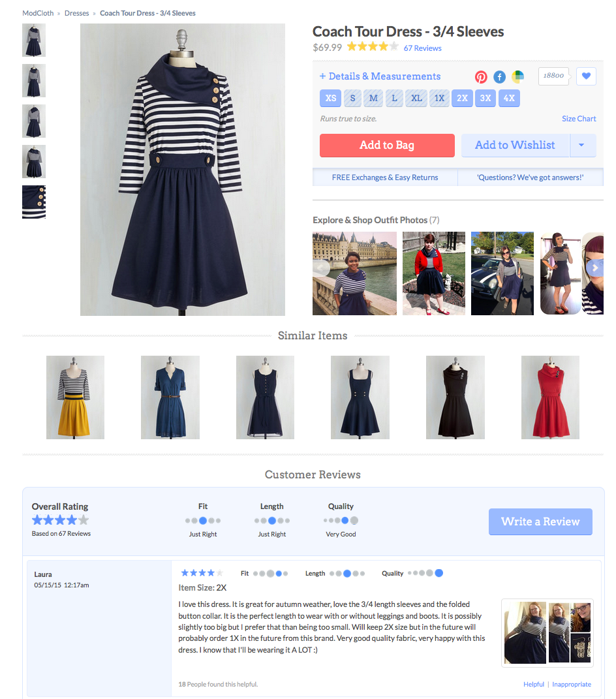Screen dimensions: 616x699
Task: View second dress thumbnail in gallery
Action: click(x=34, y=81)
